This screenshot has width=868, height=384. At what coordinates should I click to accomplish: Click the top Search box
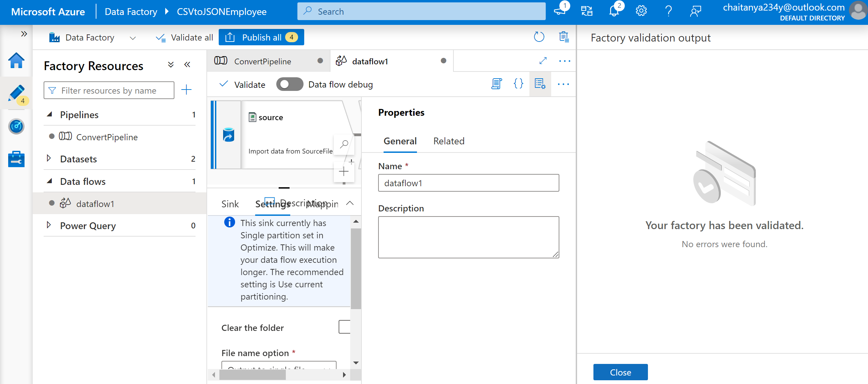tap(421, 11)
